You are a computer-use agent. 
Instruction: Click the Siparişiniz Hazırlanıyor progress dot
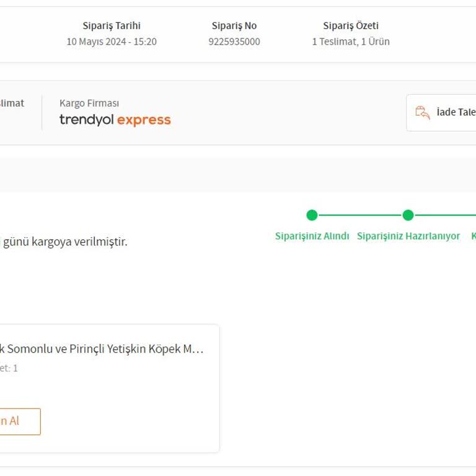(x=408, y=215)
